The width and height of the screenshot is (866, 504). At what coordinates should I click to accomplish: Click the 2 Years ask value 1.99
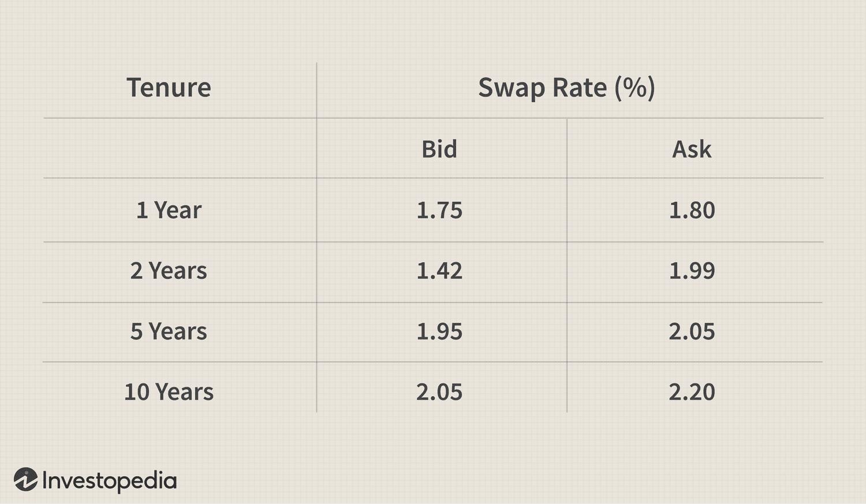[692, 271]
